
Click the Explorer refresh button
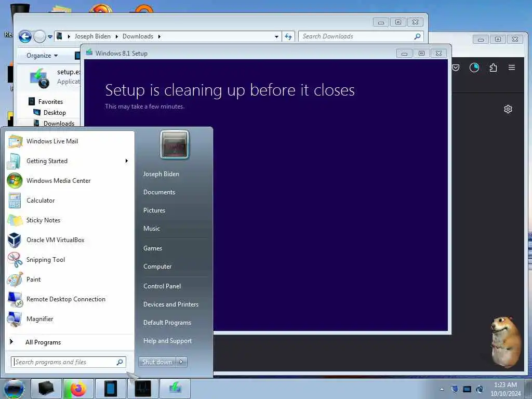[288, 36]
